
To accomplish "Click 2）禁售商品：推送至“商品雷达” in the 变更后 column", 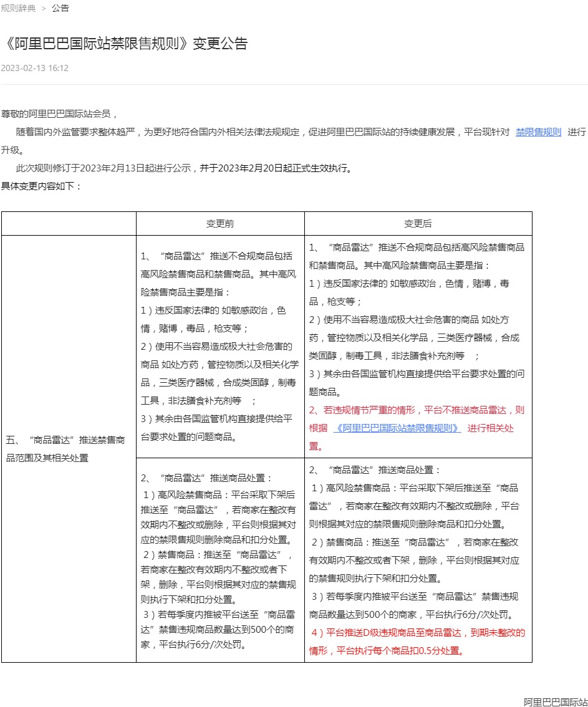I will coord(415,560).
